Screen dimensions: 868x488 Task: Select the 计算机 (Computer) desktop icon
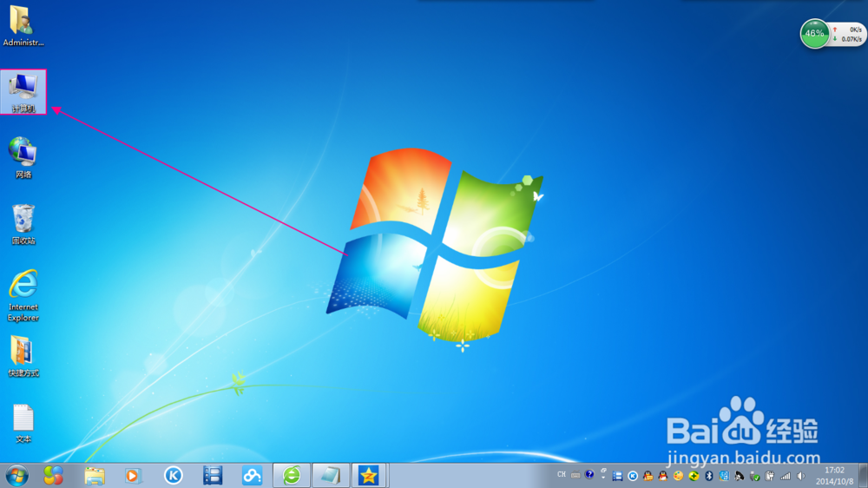pyautogui.click(x=23, y=93)
